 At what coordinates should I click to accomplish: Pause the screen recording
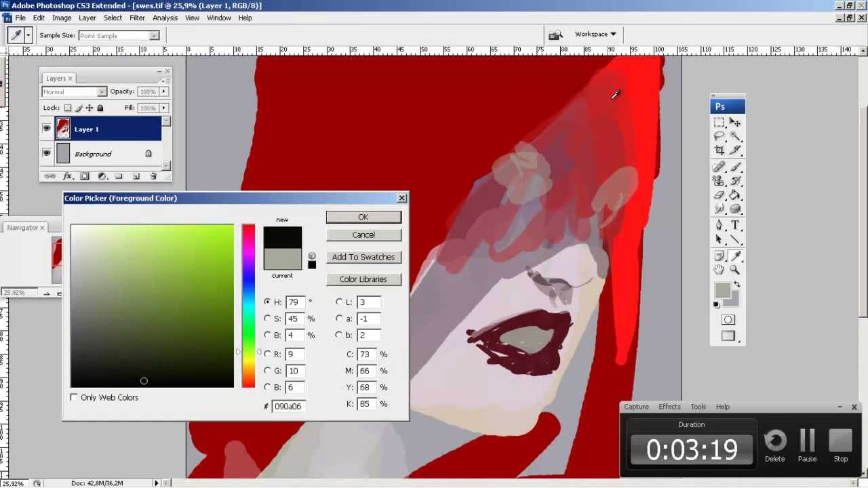click(807, 445)
